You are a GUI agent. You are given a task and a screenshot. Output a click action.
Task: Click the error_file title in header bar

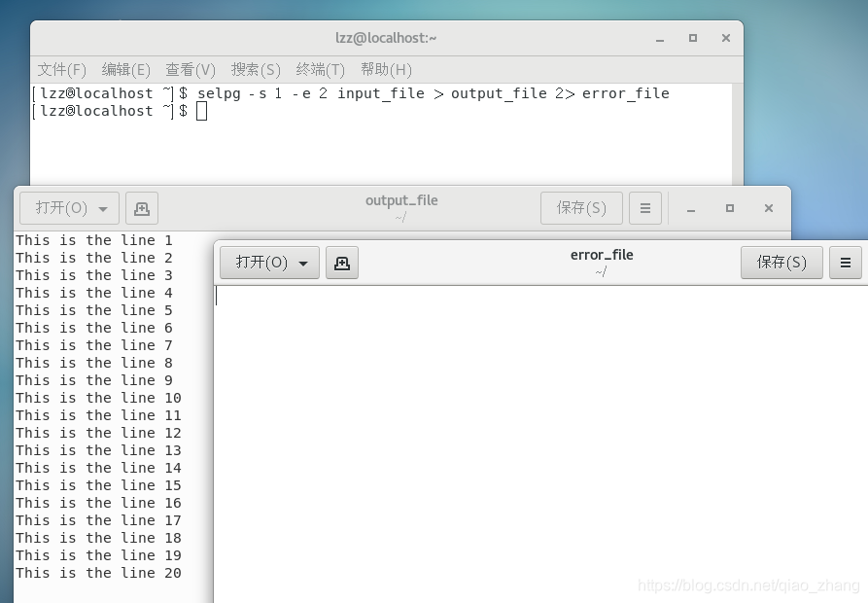click(602, 255)
